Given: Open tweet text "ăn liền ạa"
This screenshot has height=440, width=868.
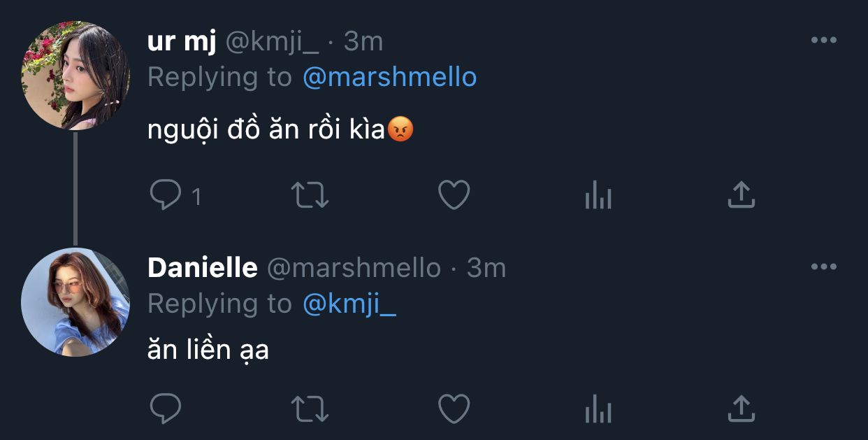Looking at the screenshot, I should coord(208,350).
